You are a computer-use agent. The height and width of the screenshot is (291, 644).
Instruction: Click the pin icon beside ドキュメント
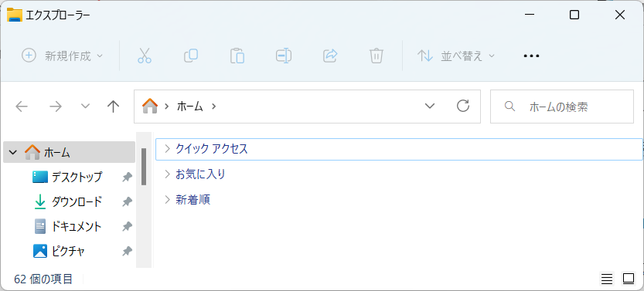coord(128,226)
